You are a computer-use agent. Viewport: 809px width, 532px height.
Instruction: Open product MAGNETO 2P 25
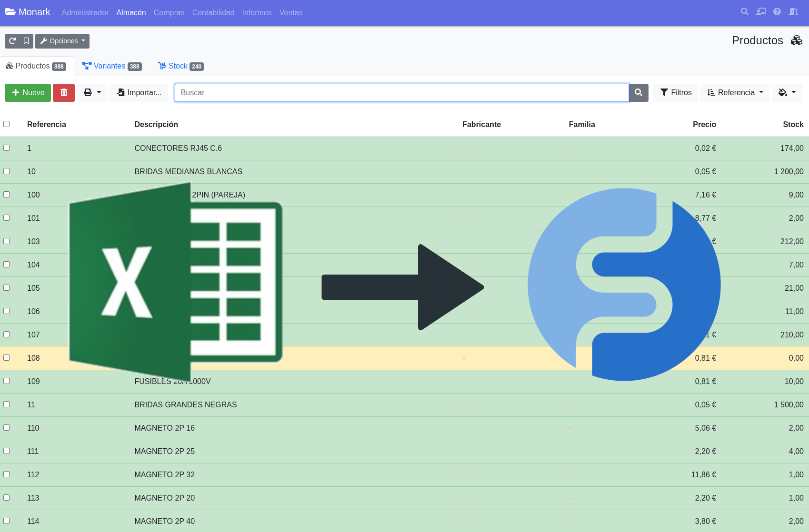pos(165,451)
